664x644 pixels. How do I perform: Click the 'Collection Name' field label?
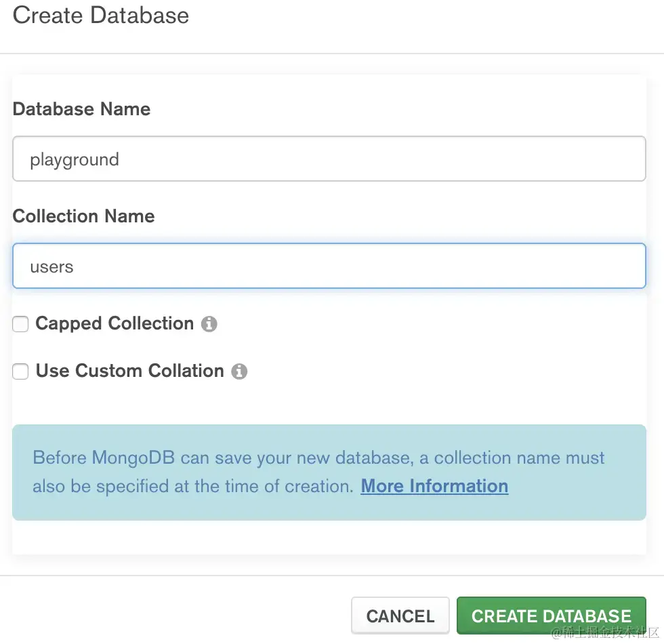(83, 216)
